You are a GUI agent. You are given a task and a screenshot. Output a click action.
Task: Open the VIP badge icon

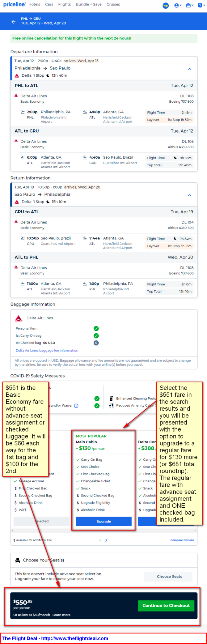(166, 6)
